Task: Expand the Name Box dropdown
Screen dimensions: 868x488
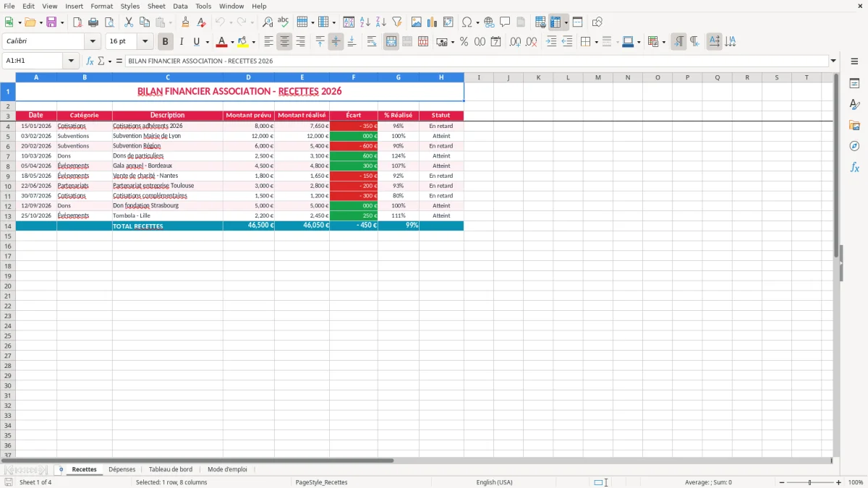Action: coord(71,61)
